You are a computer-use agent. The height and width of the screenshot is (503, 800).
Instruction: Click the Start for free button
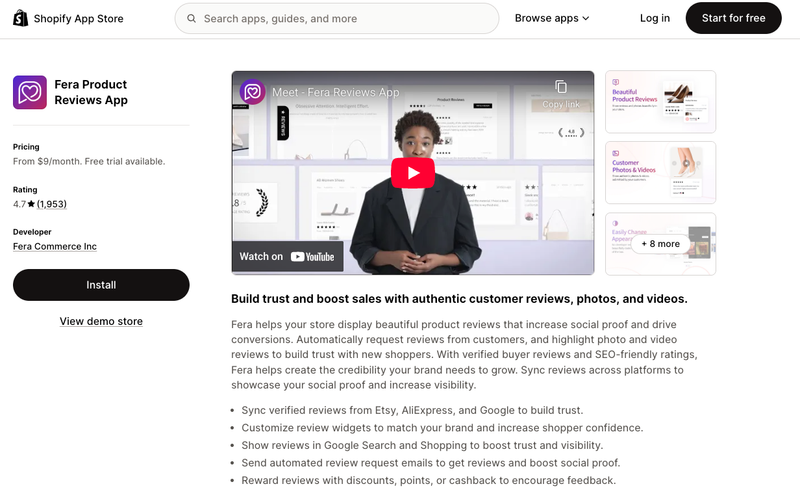(x=733, y=18)
